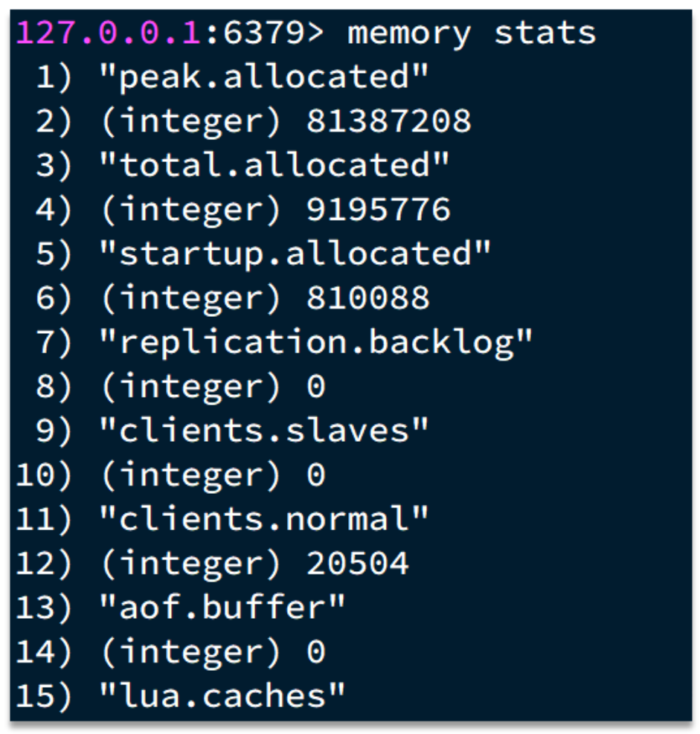
Task: Click the integer 0 on line 14
Action: pos(316,652)
